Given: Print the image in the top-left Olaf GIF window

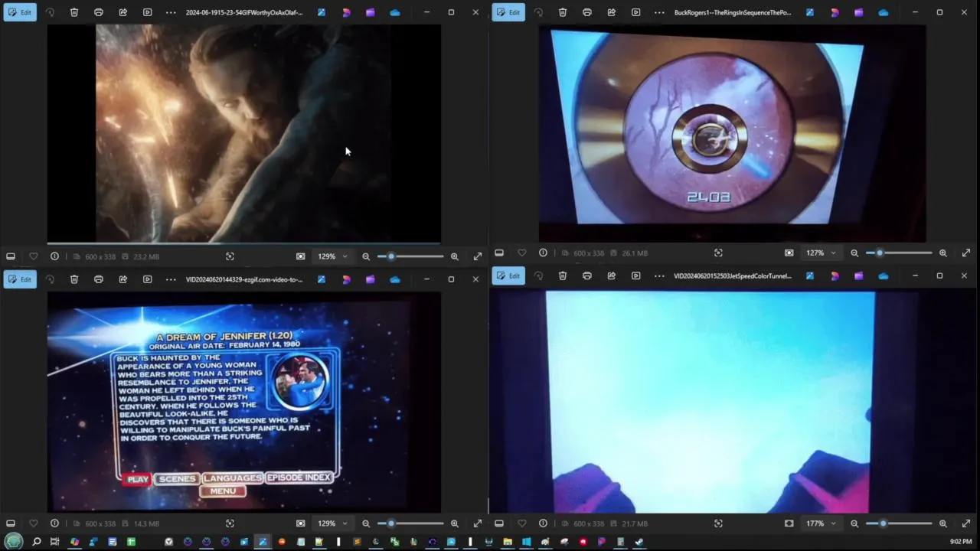Looking at the screenshot, I should (x=99, y=12).
